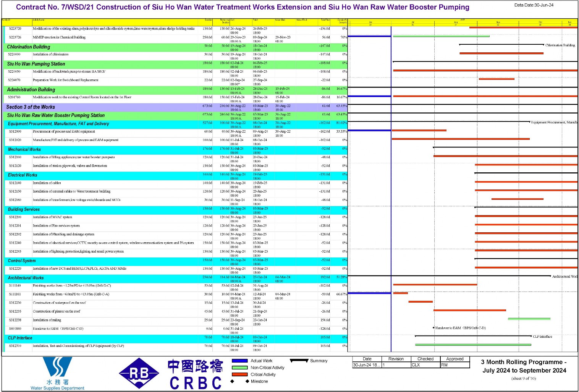Screen dimensions: 579x392
Task: Click activity ID S111140
Action: [15, 285]
